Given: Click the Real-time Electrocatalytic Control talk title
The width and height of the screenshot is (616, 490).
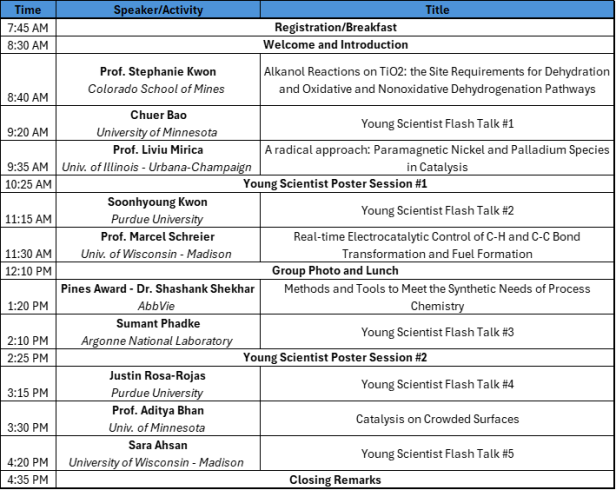Looking at the screenshot, I should [x=436, y=245].
